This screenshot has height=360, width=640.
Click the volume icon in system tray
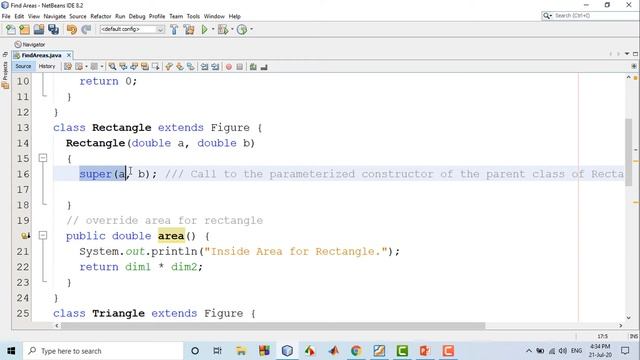(x=563, y=351)
